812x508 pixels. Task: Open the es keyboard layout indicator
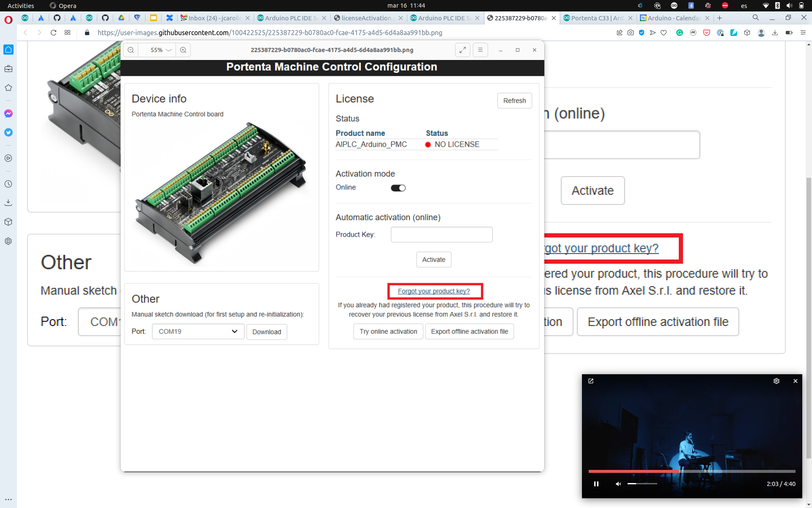[744, 6]
